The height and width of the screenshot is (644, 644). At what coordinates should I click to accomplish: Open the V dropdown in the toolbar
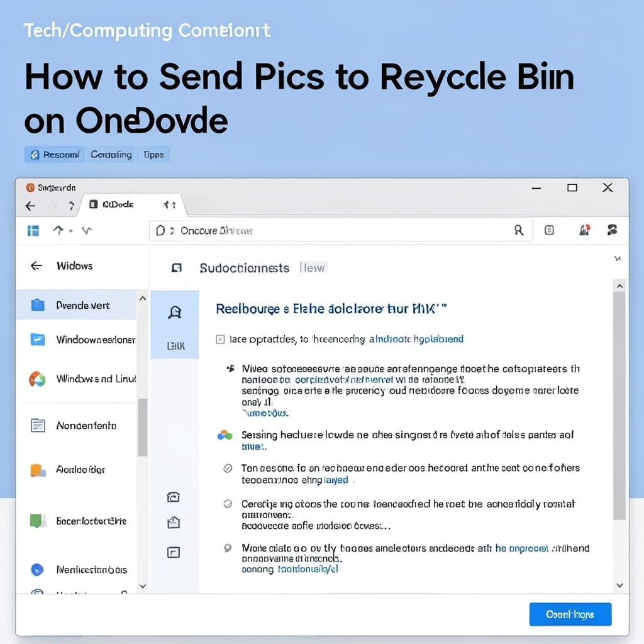tap(87, 230)
